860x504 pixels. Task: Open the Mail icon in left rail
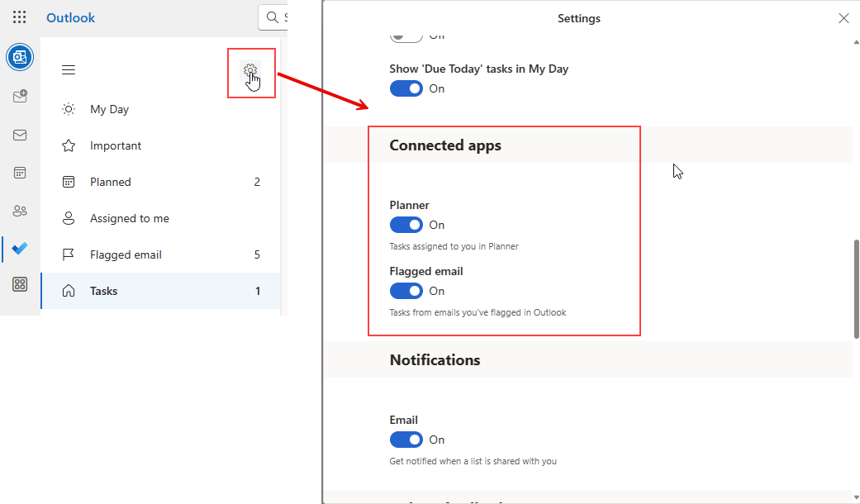[19, 135]
